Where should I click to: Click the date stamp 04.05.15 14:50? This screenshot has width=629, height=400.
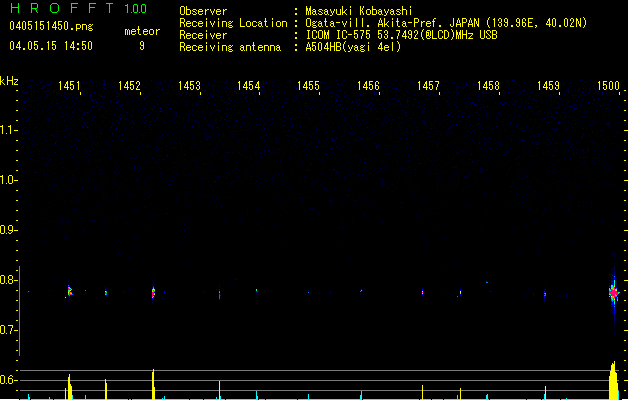pos(51,46)
